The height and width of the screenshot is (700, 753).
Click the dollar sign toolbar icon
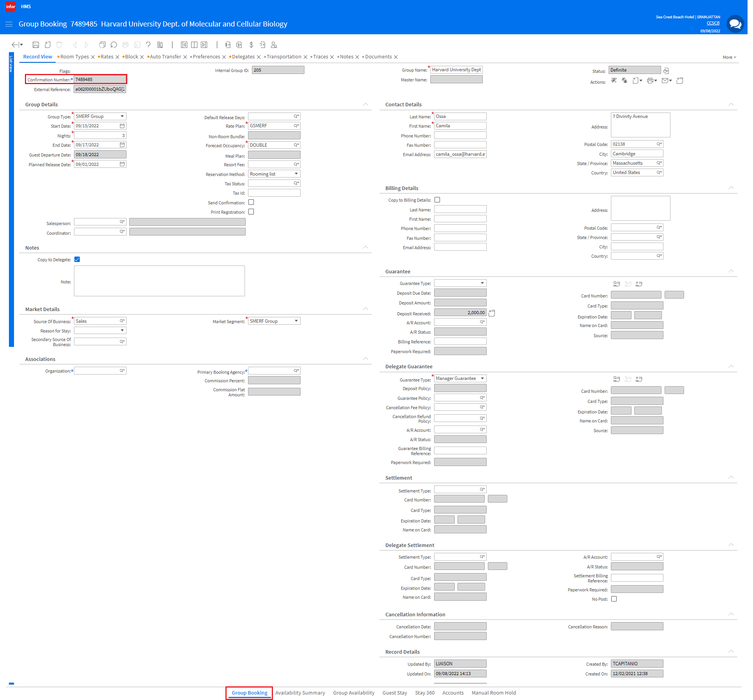[x=251, y=45]
